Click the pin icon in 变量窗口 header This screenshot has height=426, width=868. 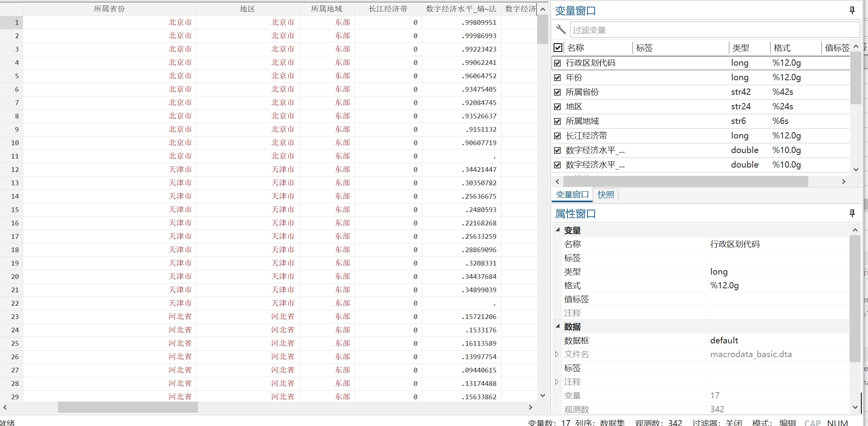(852, 11)
